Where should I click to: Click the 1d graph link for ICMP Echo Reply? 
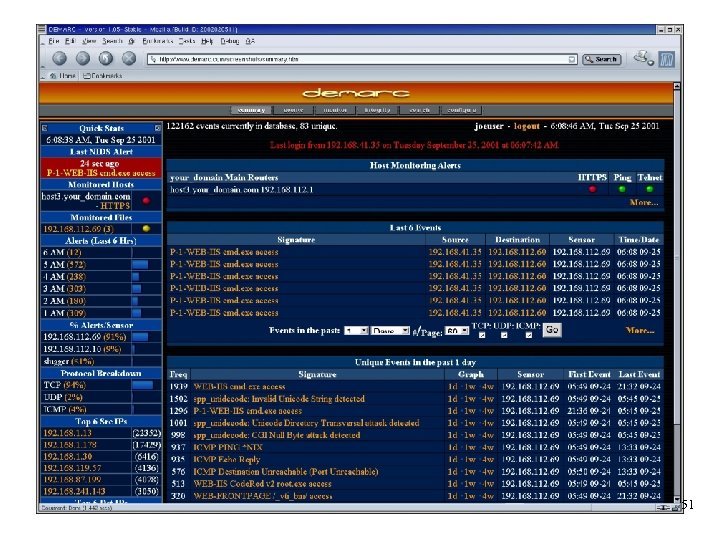(x=452, y=459)
